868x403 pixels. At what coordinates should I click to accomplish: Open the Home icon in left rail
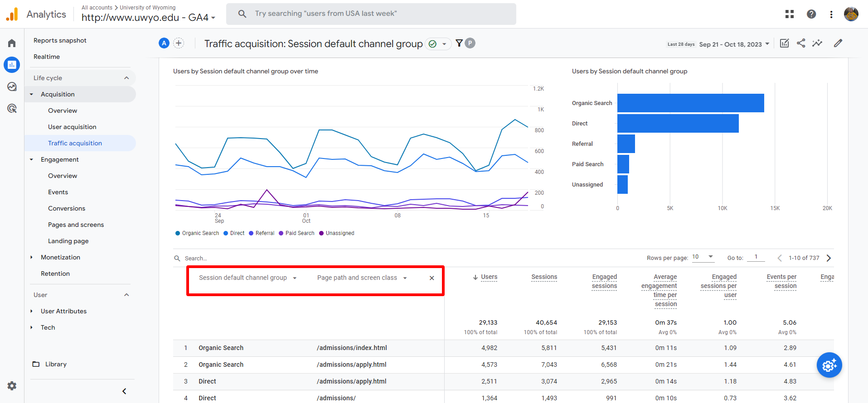click(x=12, y=43)
